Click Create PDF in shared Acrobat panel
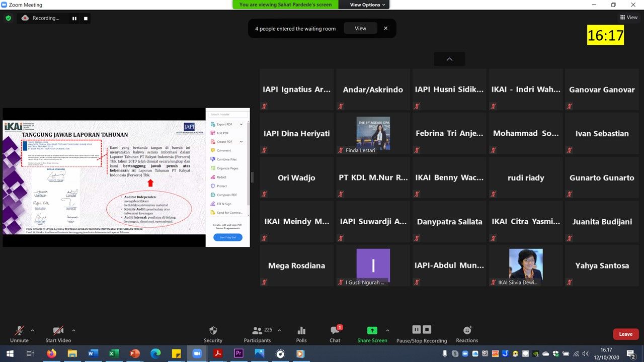Viewport: 644px width, 362px height. (224, 142)
